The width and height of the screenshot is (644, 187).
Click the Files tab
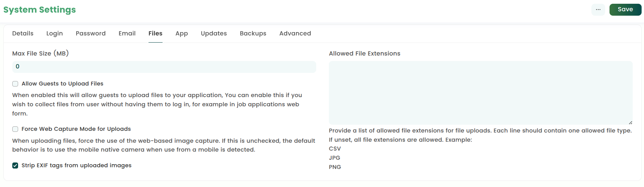[155, 33]
